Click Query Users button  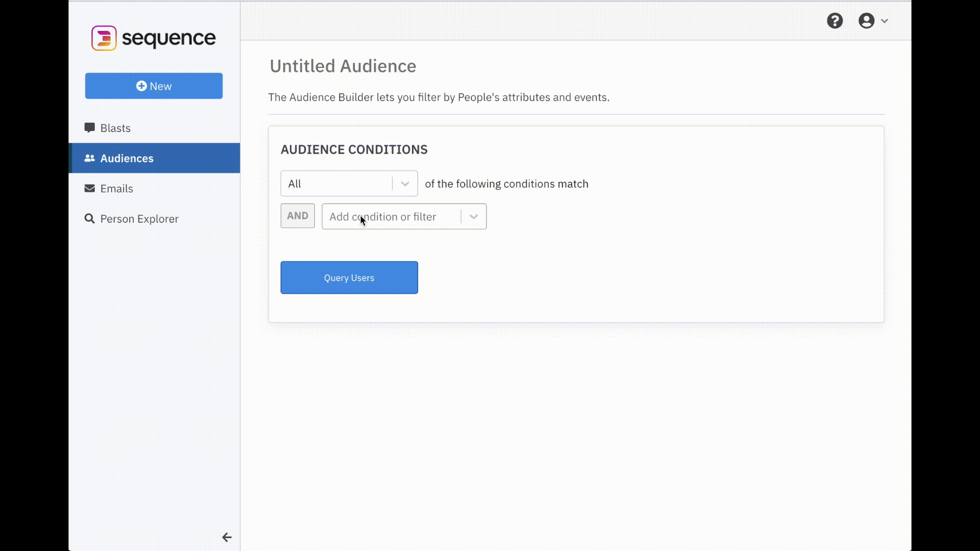point(349,277)
